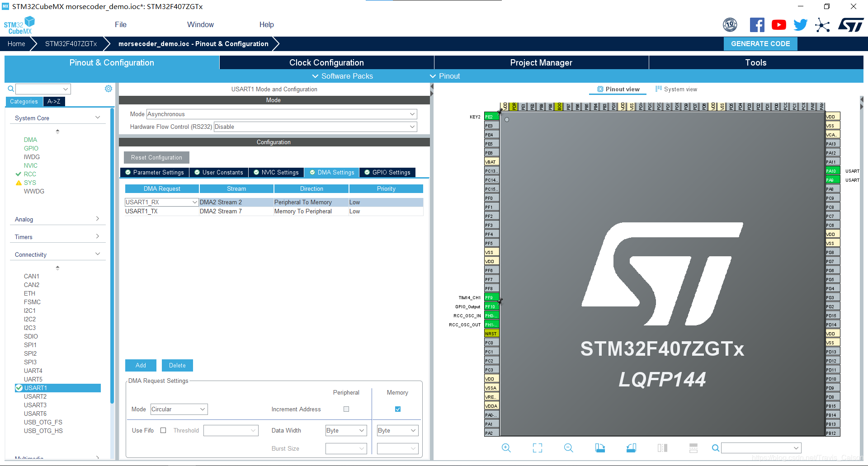Image resolution: width=868 pixels, height=466 pixels.
Task: Click the ST logo icon
Action: pos(851,25)
